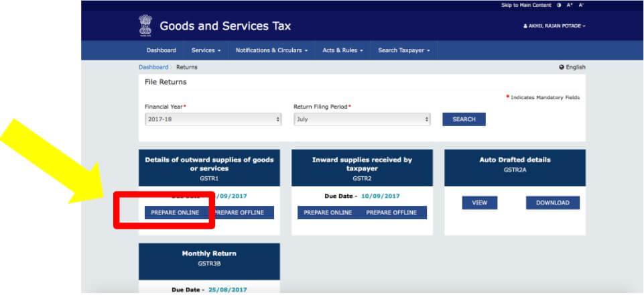The height and width of the screenshot is (295, 644).
Task: Open the Financial Year dropdown
Action: 213,119
